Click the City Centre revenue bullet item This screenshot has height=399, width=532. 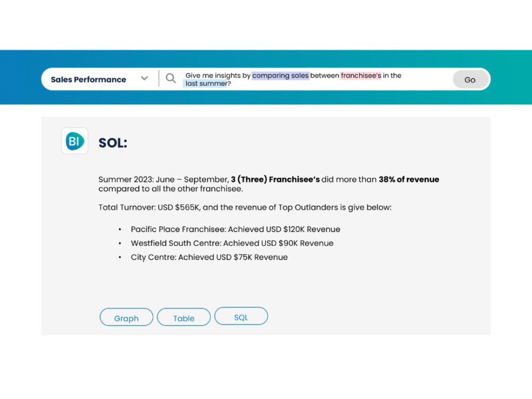pyautogui.click(x=209, y=257)
